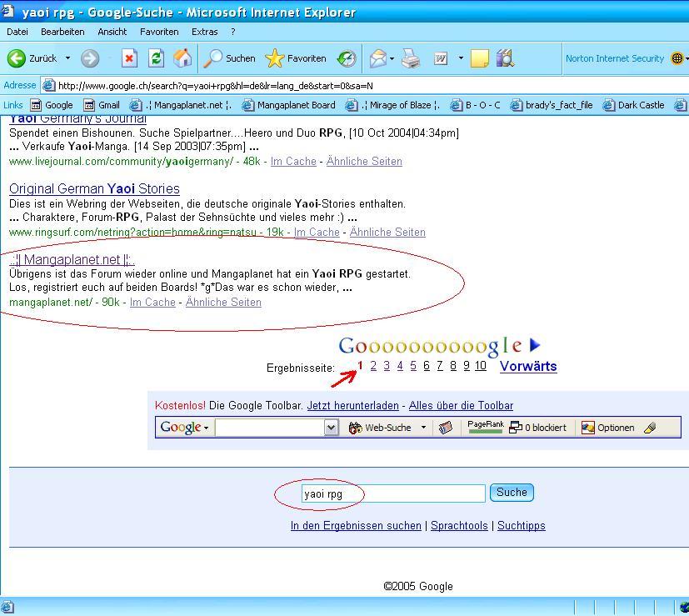The width and height of the screenshot is (689, 616).
Task: Open Ähnliche Seiten for the ringsurf result
Action: pos(387,233)
